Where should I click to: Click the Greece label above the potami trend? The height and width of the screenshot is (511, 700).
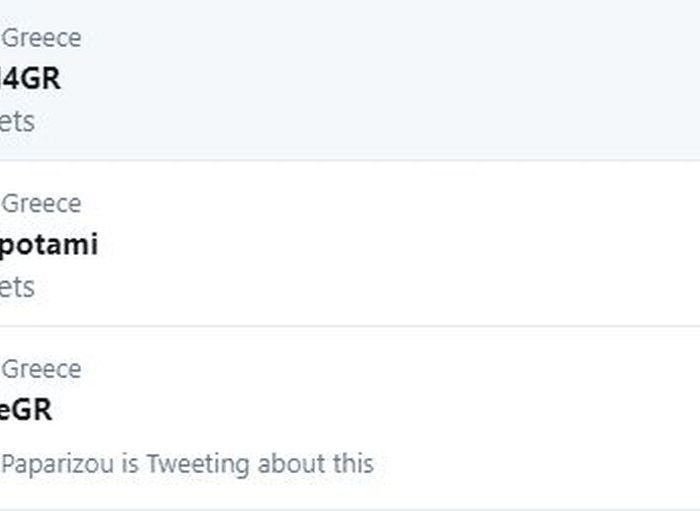click(41, 204)
